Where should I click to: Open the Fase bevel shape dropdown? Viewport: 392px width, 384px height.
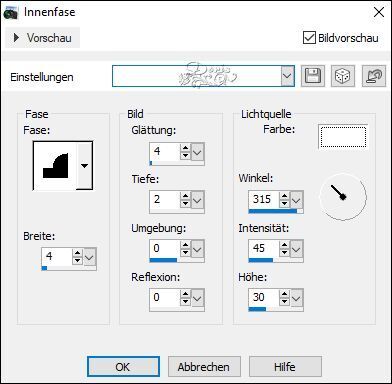tap(85, 165)
